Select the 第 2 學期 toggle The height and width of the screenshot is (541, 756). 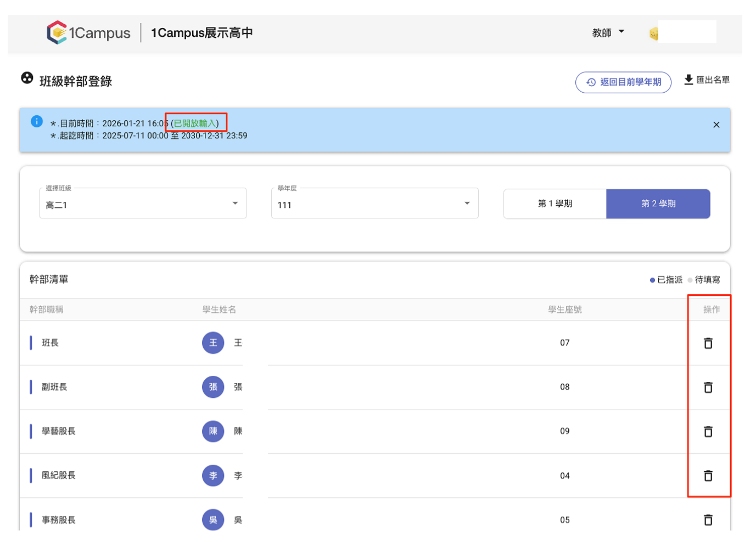click(658, 204)
